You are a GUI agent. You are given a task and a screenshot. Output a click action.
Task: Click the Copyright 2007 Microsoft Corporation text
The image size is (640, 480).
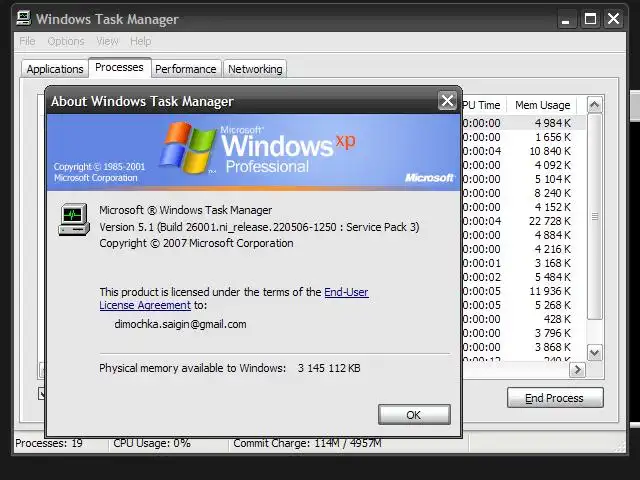click(196, 243)
